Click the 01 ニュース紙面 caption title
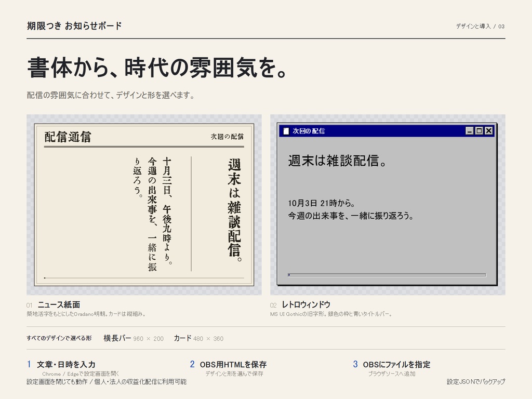 click(54, 304)
